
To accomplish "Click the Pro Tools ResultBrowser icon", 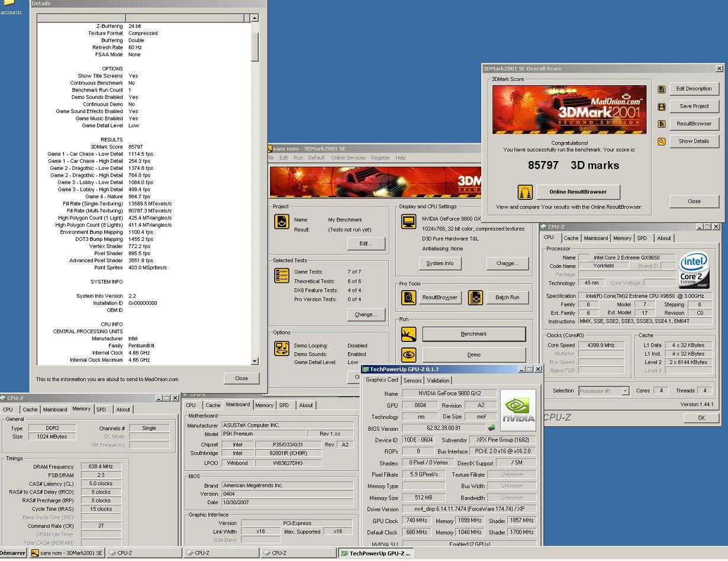I will (x=408, y=298).
